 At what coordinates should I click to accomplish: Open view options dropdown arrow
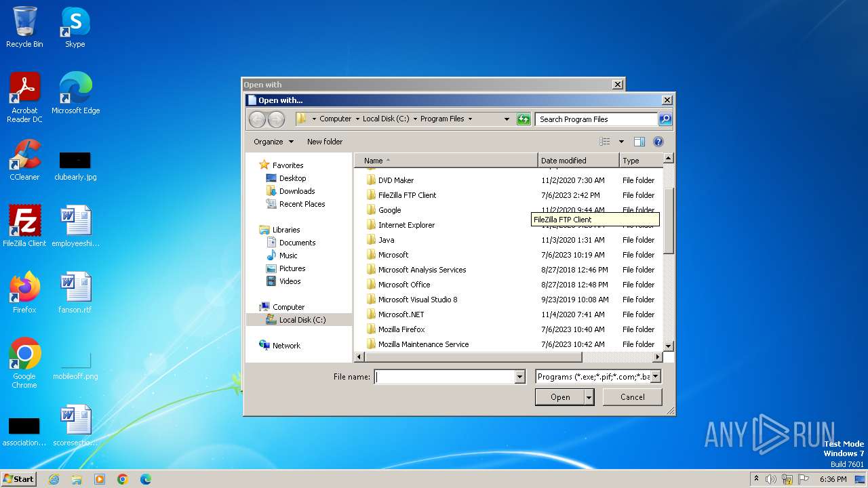621,142
